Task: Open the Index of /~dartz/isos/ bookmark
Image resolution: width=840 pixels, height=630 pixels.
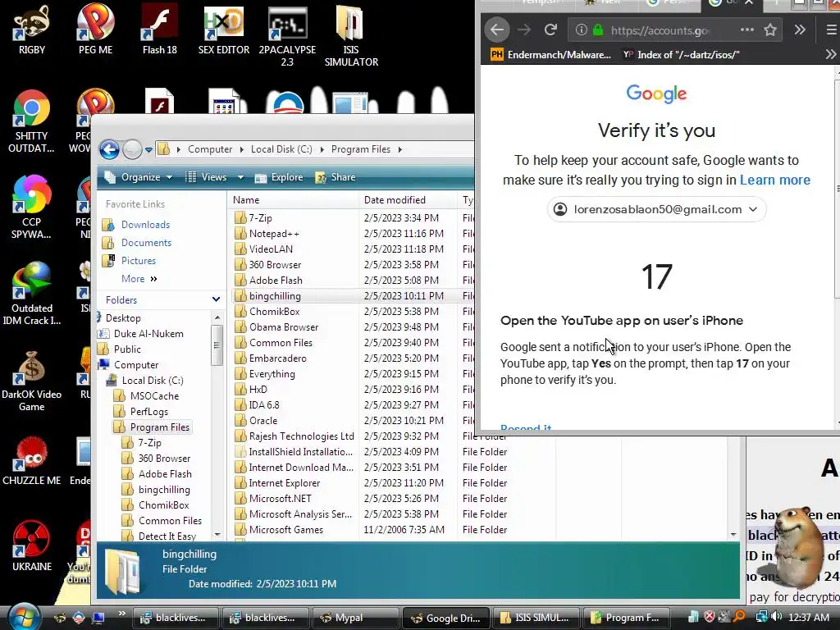Action: click(x=681, y=54)
